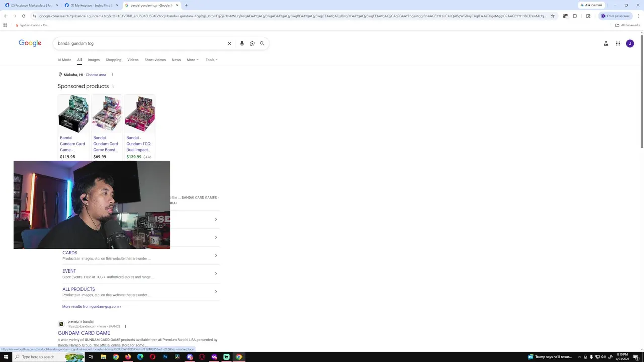This screenshot has height=362, width=644.
Task: Open Google Labs flask icon
Action: (606, 43)
